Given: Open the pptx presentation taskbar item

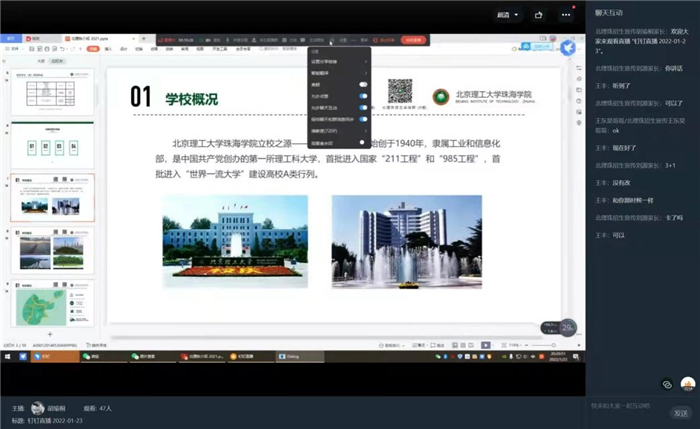Looking at the screenshot, I should pos(202,356).
